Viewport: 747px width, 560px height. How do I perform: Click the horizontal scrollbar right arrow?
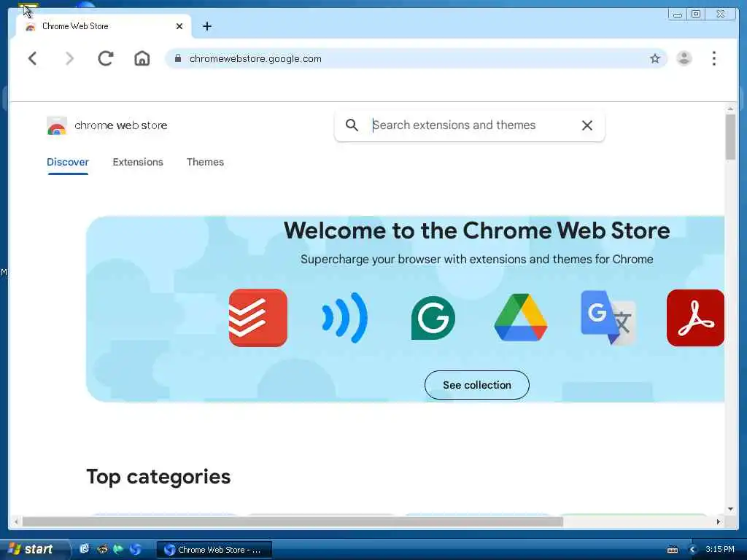719,521
